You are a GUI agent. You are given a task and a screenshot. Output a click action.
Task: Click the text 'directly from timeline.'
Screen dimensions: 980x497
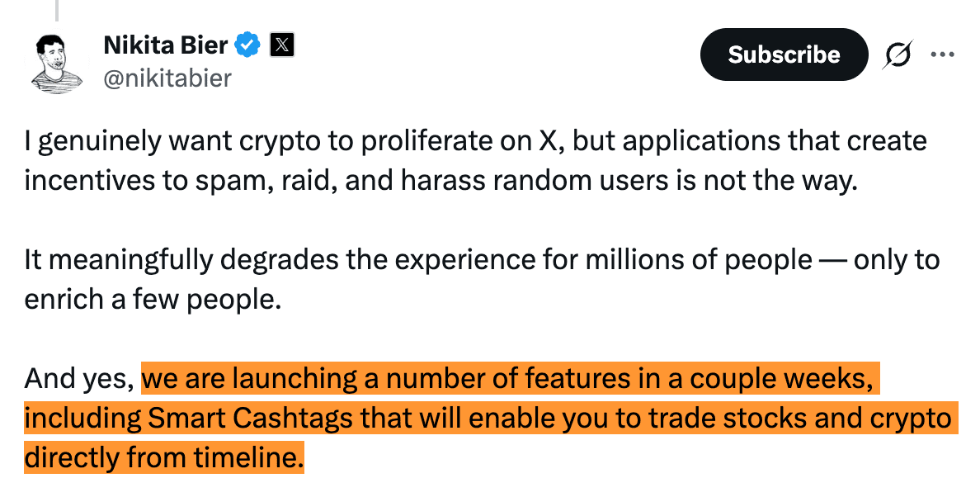pos(164,457)
